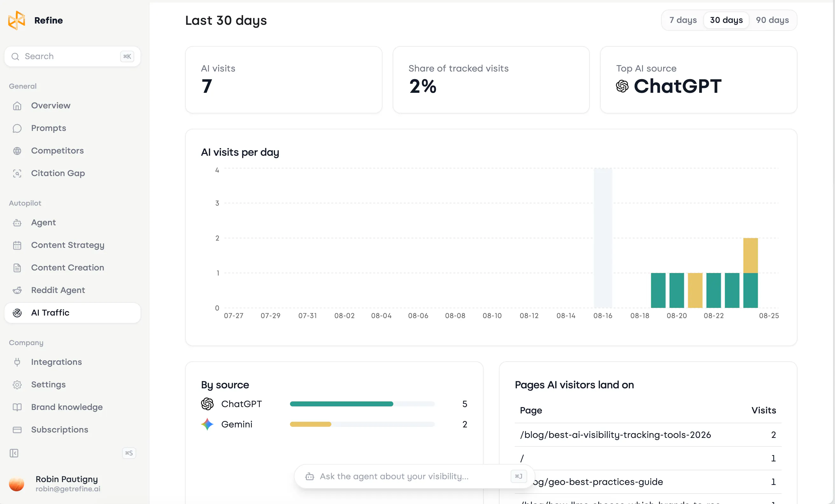Switch range to 90 days
The height and width of the screenshot is (504, 835).
point(772,20)
